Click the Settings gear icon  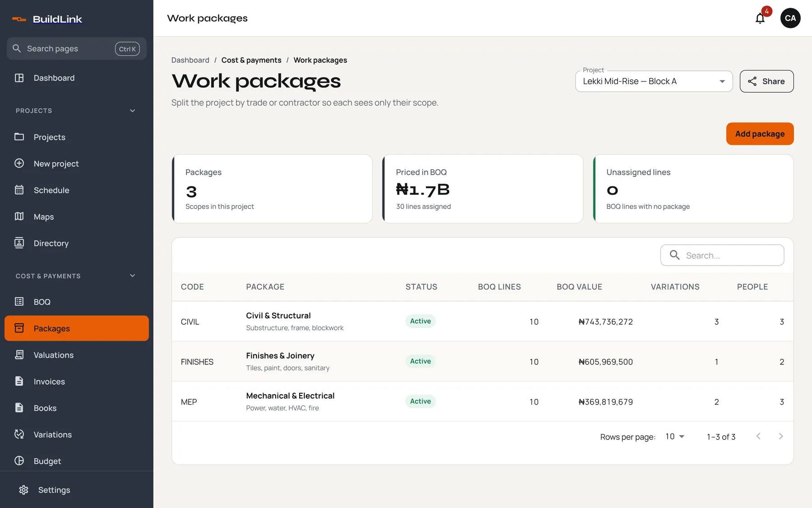tap(23, 490)
